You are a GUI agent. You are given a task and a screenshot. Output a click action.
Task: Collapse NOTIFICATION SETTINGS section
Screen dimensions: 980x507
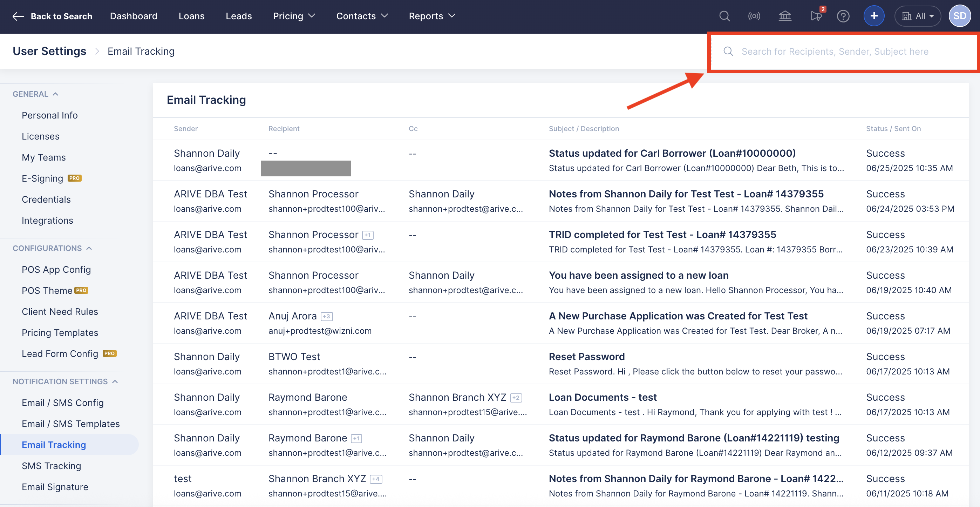[115, 381]
